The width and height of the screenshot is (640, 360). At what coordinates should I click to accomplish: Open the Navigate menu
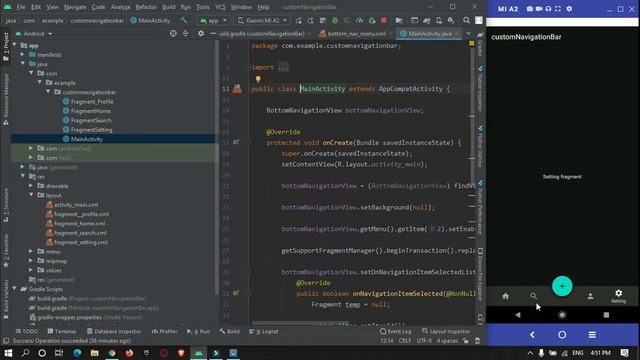pyautogui.click(x=75, y=7)
